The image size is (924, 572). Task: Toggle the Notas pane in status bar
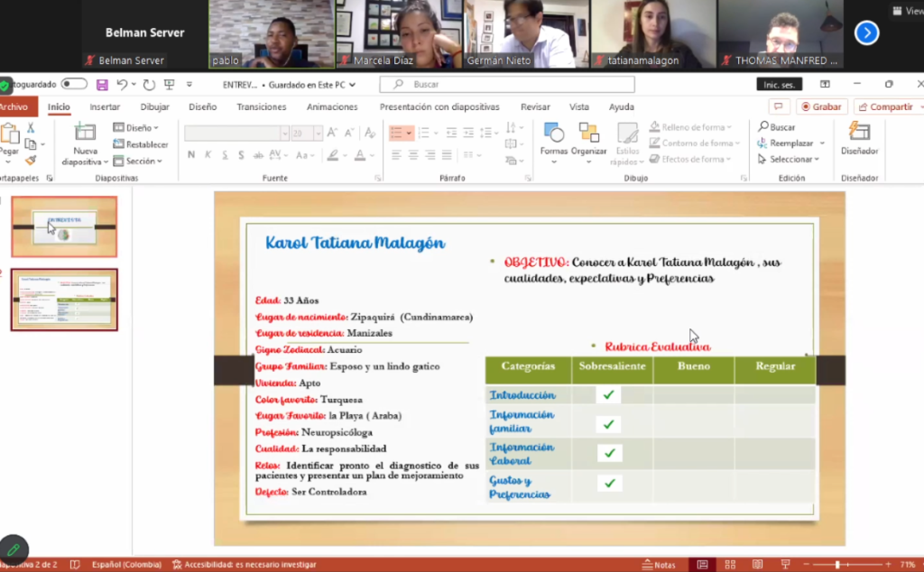[659, 565]
